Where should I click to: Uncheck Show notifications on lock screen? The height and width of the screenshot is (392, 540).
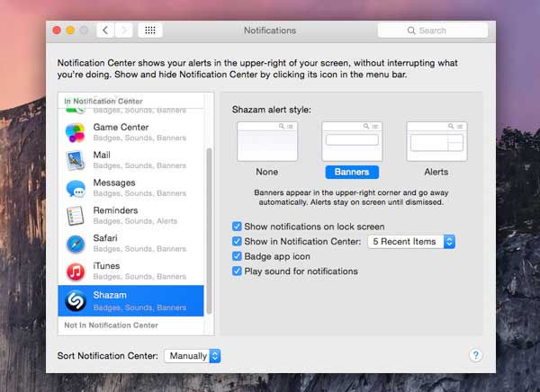click(237, 227)
